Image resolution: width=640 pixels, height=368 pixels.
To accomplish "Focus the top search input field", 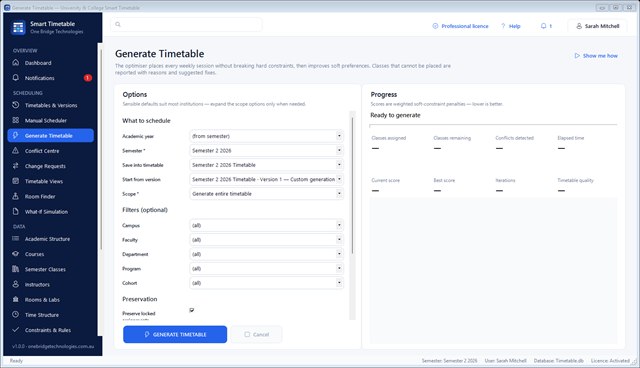I will 186,24.
